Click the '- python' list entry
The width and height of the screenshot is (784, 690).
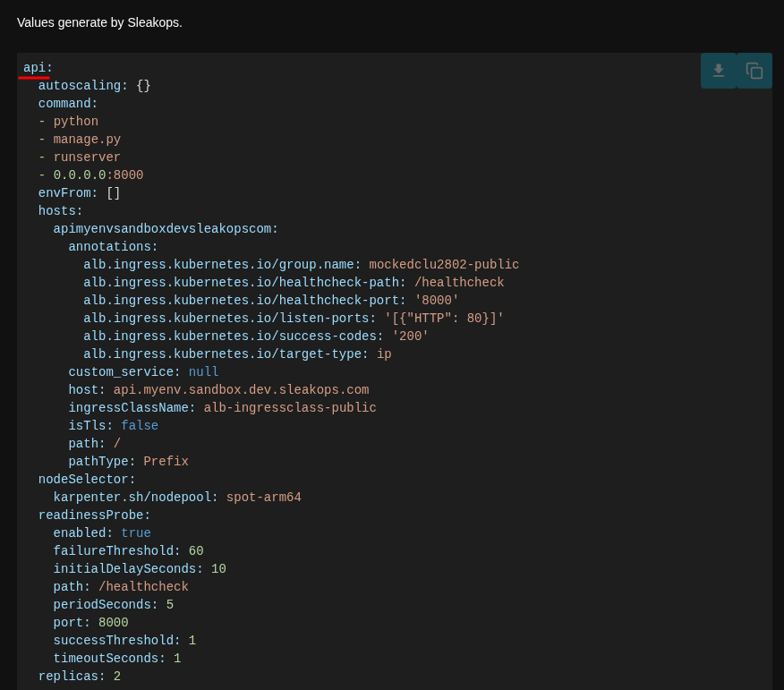tap(69, 122)
